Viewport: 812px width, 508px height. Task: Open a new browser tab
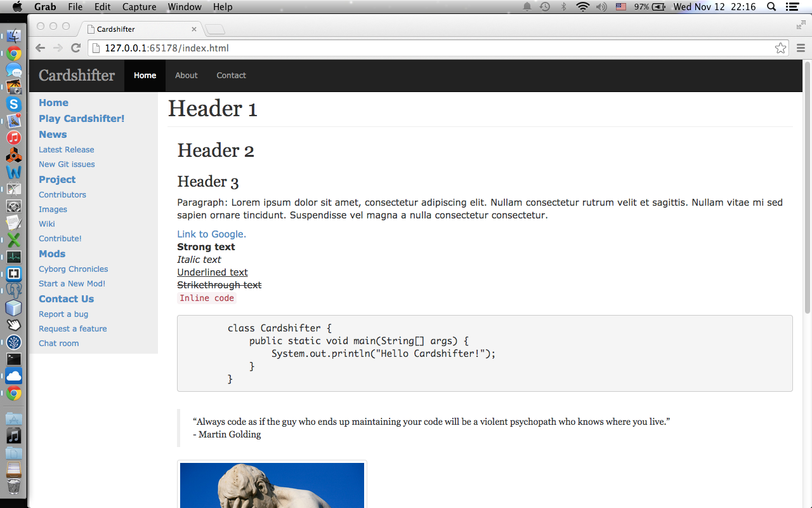(x=215, y=29)
